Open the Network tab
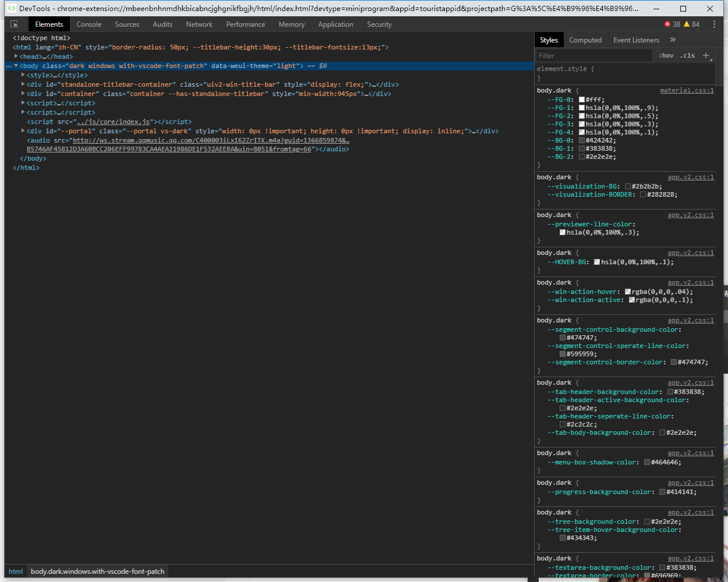The height and width of the screenshot is (582, 728). 199,24
